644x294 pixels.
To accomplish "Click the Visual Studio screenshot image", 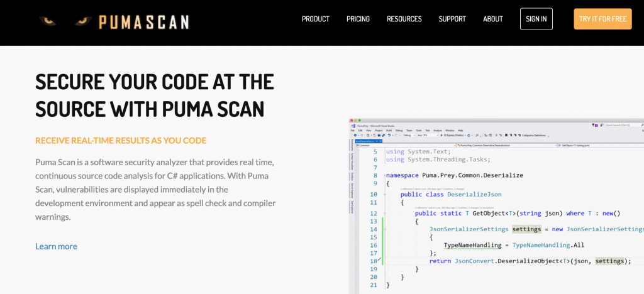I will [x=496, y=206].
